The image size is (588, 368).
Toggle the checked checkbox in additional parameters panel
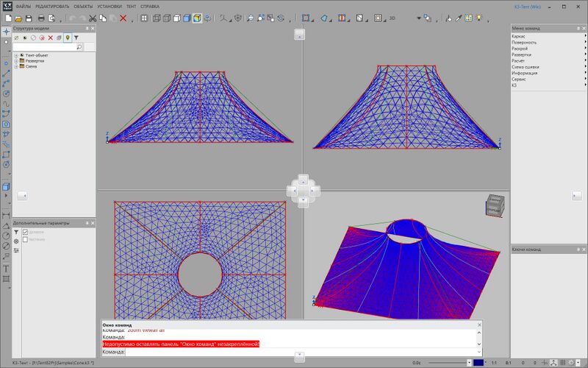pyautogui.click(x=25, y=232)
